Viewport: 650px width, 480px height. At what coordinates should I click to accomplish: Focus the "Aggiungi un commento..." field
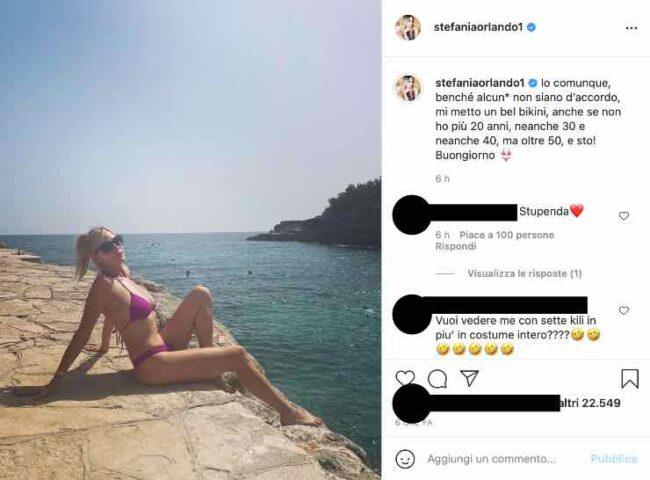pyautogui.click(x=491, y=459)
